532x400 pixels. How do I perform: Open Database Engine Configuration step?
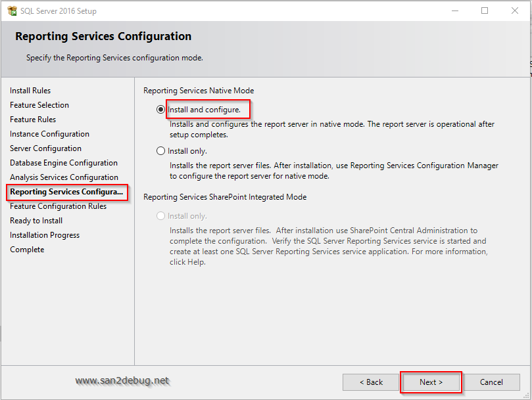(64, 163)
